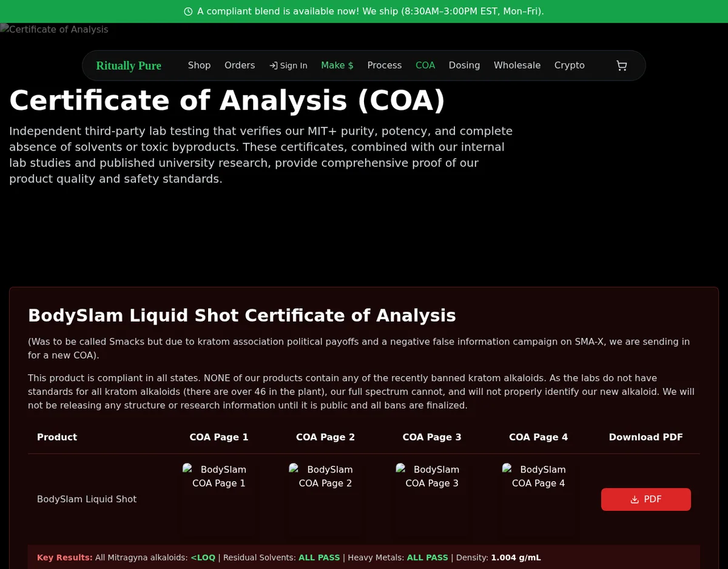Click the green shipping hours banner text
728x569 pixels.
tap(371, 12)
